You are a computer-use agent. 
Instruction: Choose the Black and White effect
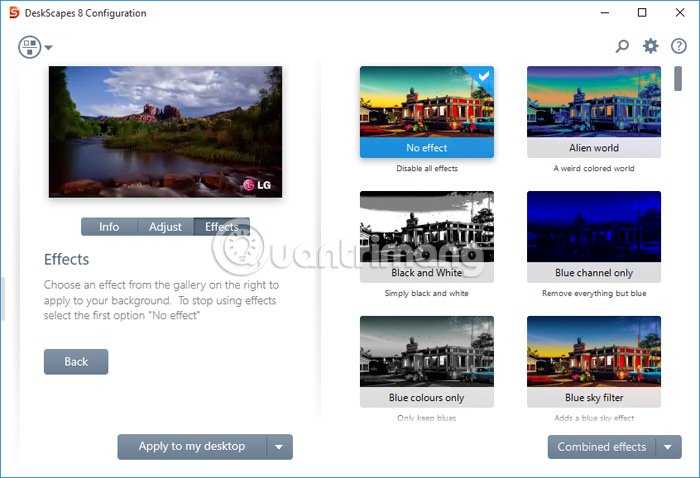426,235
